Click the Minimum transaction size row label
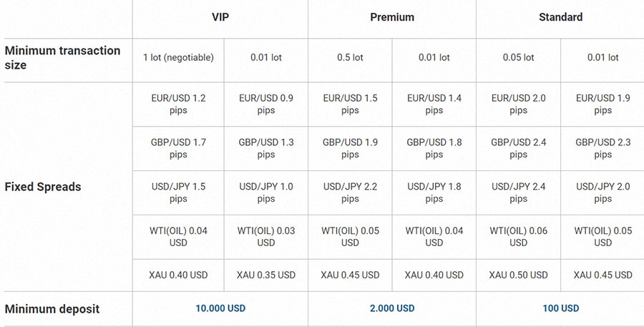Screen dimensions: 644x327 tap(63, 57)
